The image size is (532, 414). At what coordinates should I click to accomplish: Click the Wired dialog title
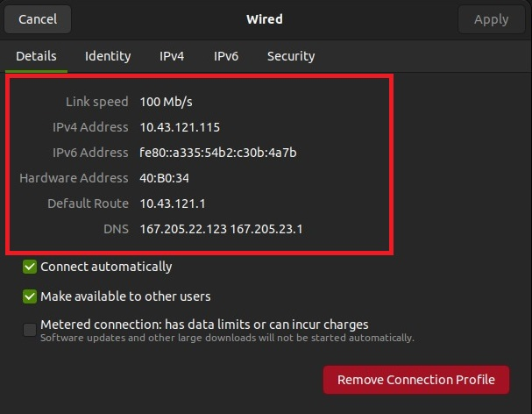(265, 19)
